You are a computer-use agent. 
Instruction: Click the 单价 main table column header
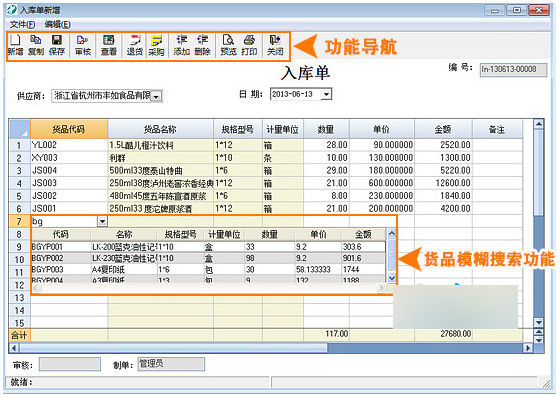(x=382, y=129)
